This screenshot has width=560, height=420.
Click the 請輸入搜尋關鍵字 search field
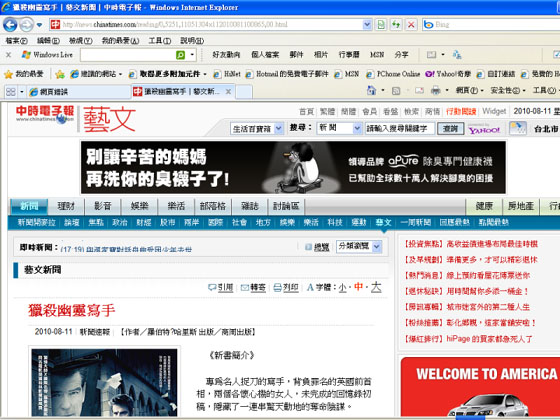[x=400, y=129]
